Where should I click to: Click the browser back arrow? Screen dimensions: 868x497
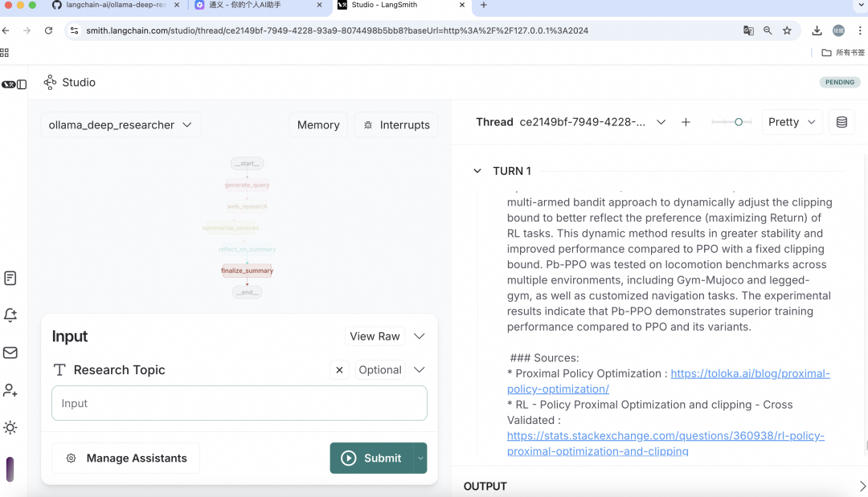click(6, 31)
